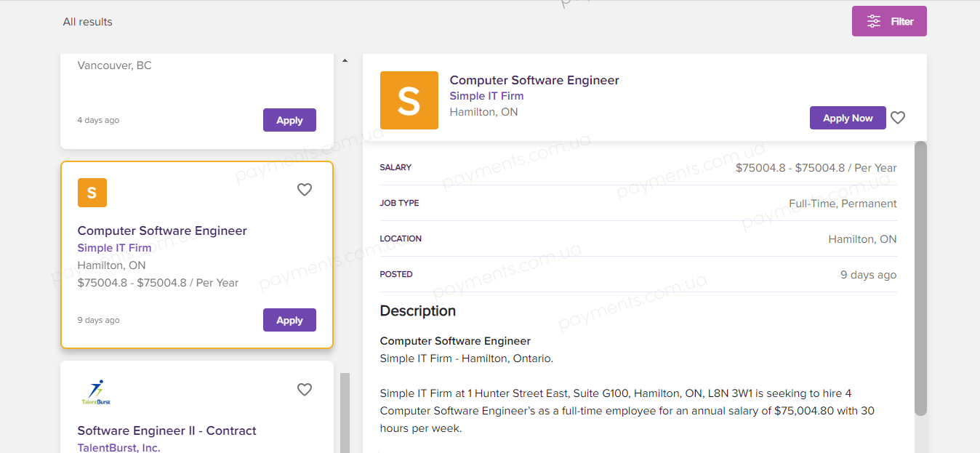Image resolution: width=980 pixels, height=453 pixels.
Task: Select Computer Software Engineer title in results list
Action: point(162,230)
